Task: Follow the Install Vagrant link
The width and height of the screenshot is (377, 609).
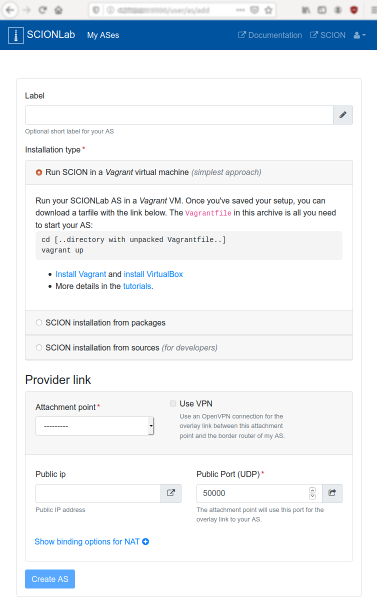Action: pos(81,274)
